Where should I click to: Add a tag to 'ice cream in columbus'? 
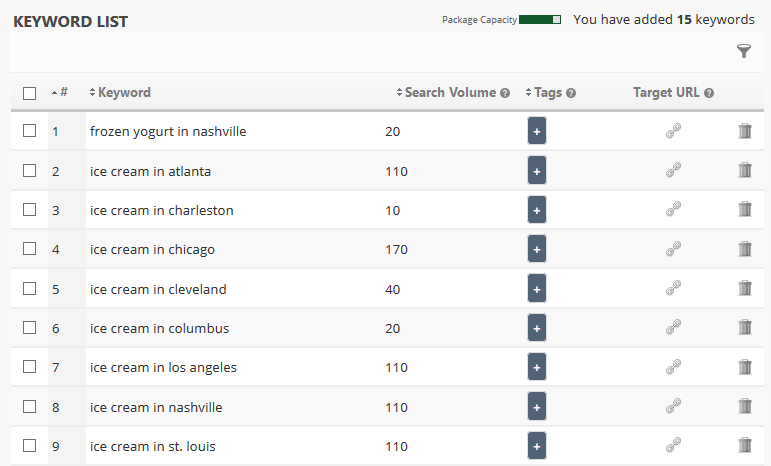(537, 328)
